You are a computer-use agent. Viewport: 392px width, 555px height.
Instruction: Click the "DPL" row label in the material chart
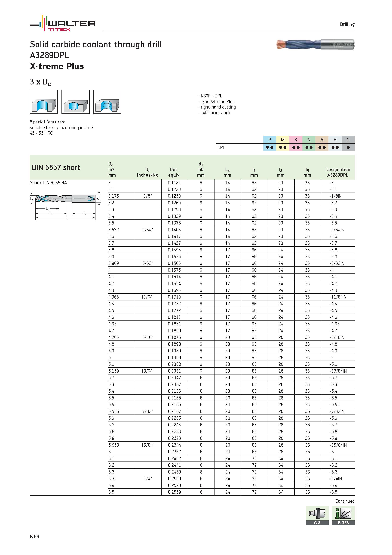point(221,147)
